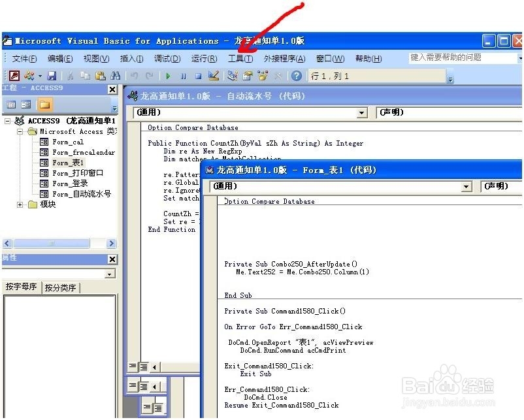This screenshot has height=420, width=524.
Task: Open Find with the binoculars icon
Action: tap(116, 76)
